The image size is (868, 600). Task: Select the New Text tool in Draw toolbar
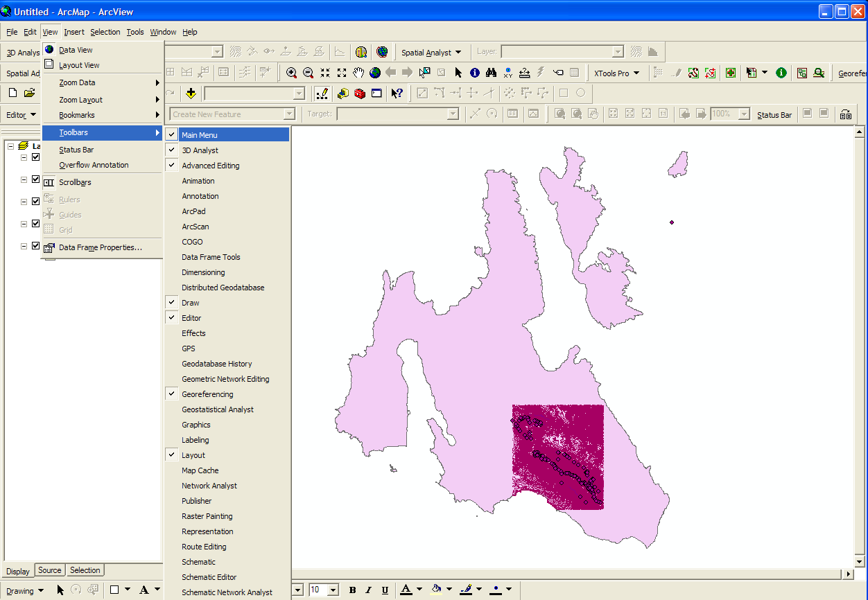[x=144, y=590]
